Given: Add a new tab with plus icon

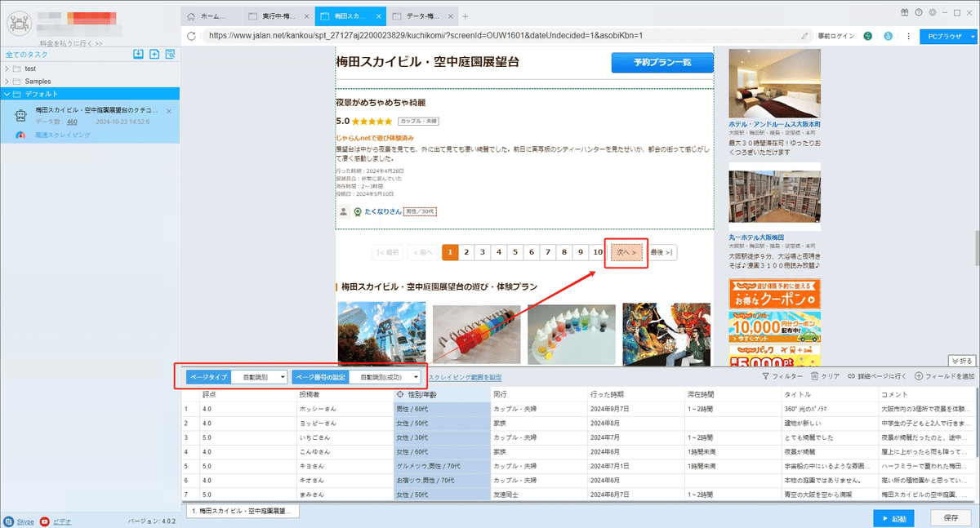Looking at the screenshot, I should [x=465, y=16].
